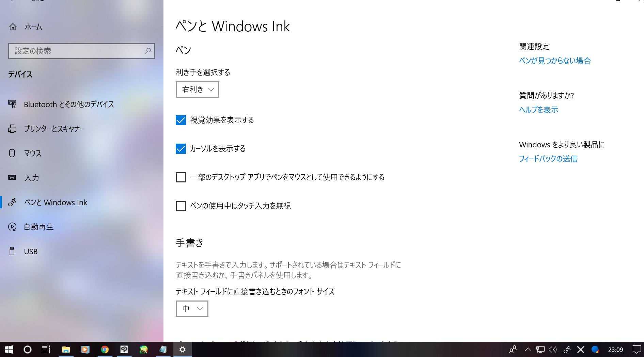Open the 中 font size dropdown
644x357 pixels.
(x=192, y=309)
